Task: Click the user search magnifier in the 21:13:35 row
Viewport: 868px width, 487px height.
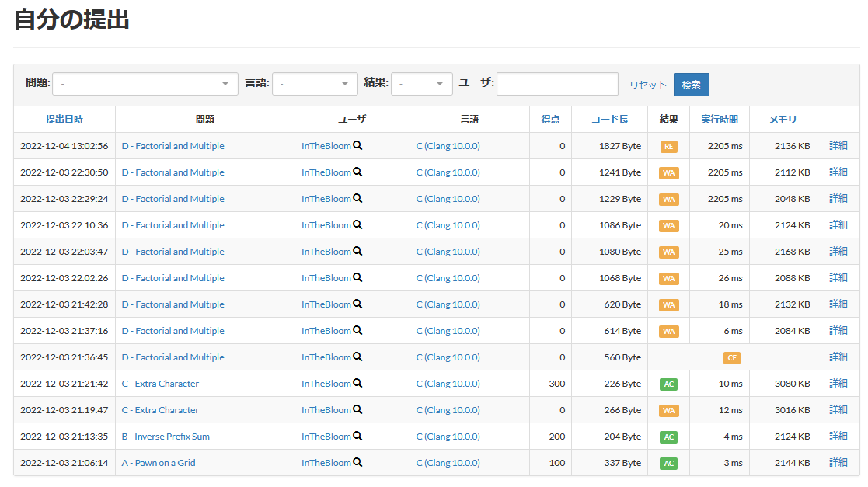Action: [x=357, y=436]
